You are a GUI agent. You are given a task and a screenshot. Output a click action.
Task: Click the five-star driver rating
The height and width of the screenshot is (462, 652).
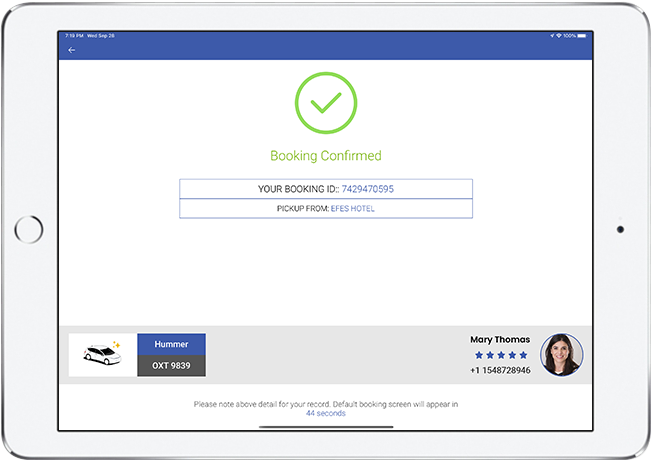[x=501, y=355]
